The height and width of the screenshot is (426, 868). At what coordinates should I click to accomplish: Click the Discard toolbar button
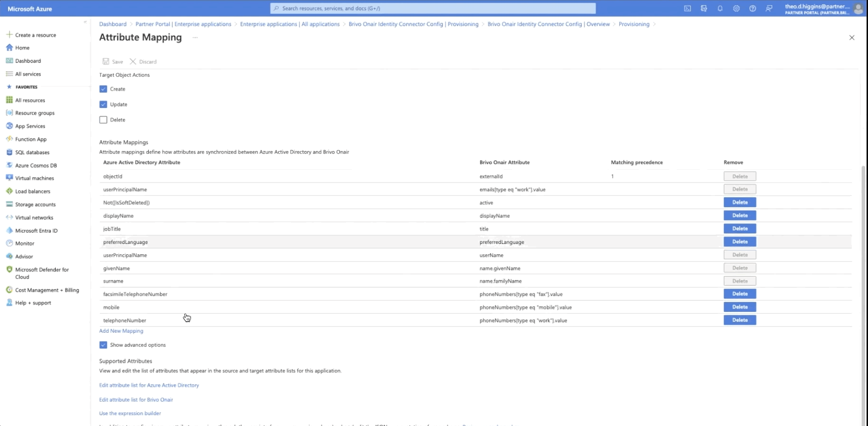(143, 62)
